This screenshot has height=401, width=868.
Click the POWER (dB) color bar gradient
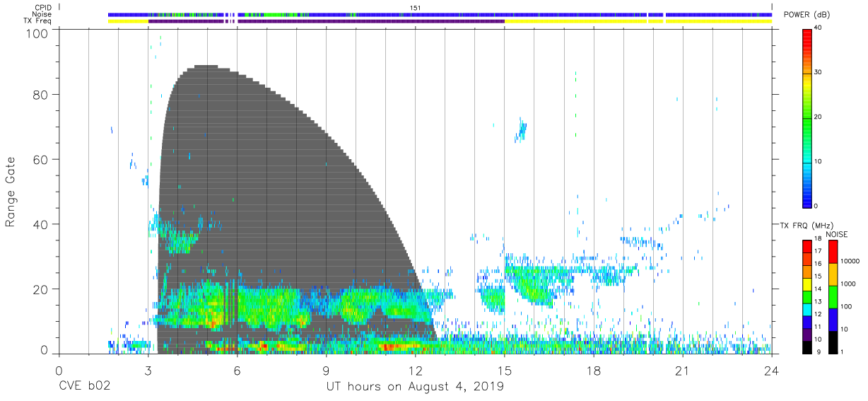[807, 117]
